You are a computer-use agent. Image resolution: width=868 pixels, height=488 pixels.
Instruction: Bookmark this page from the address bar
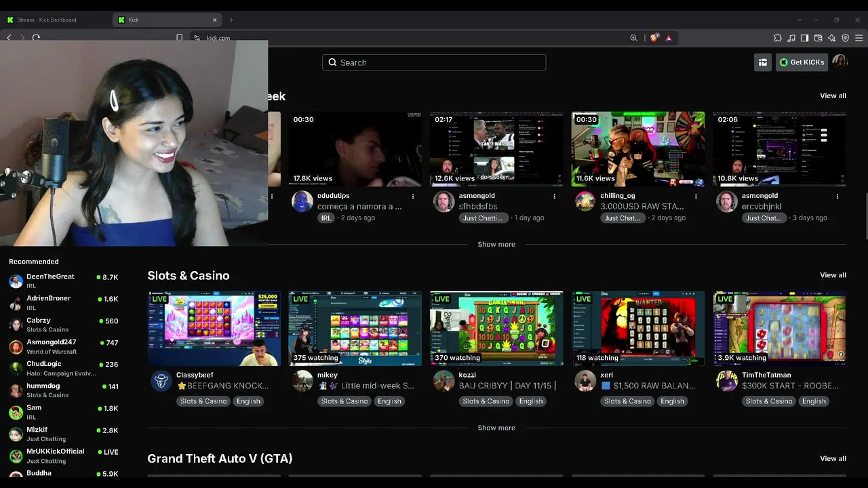tap(179, 38)
